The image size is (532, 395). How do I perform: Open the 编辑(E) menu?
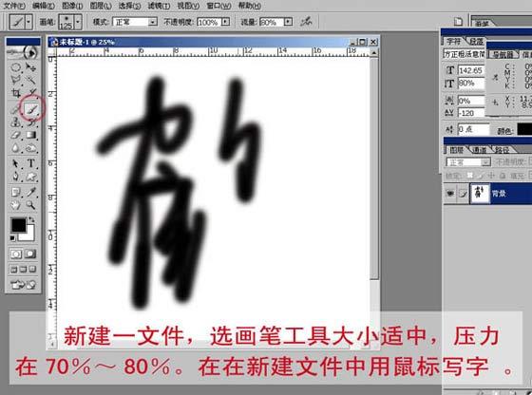[x=44, y=6]
